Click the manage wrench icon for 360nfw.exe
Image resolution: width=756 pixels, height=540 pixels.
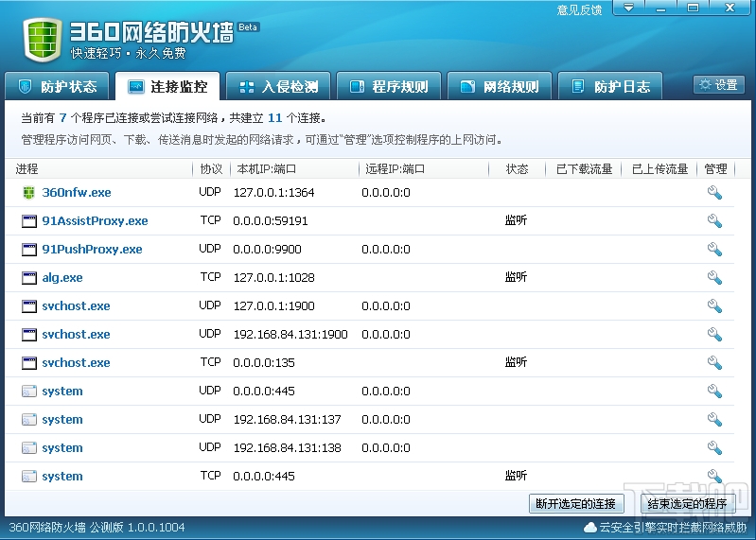tap(714, 193)
